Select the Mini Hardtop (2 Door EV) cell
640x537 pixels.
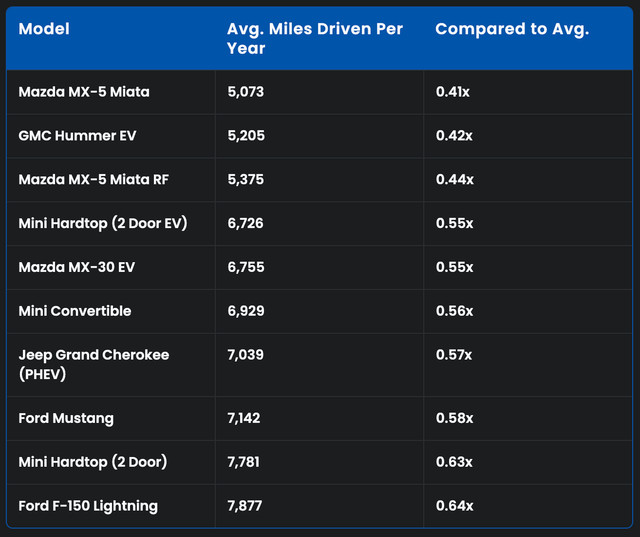click(102, 223)
